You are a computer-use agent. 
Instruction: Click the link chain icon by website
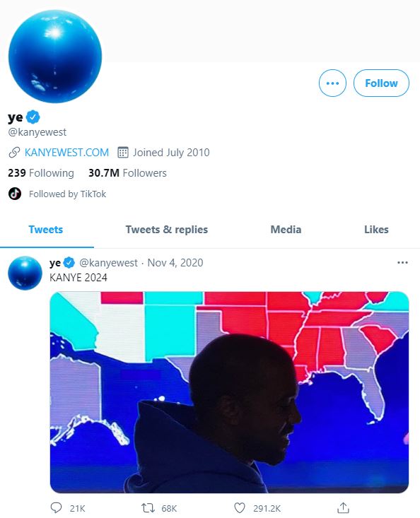(x=14, y=153)
